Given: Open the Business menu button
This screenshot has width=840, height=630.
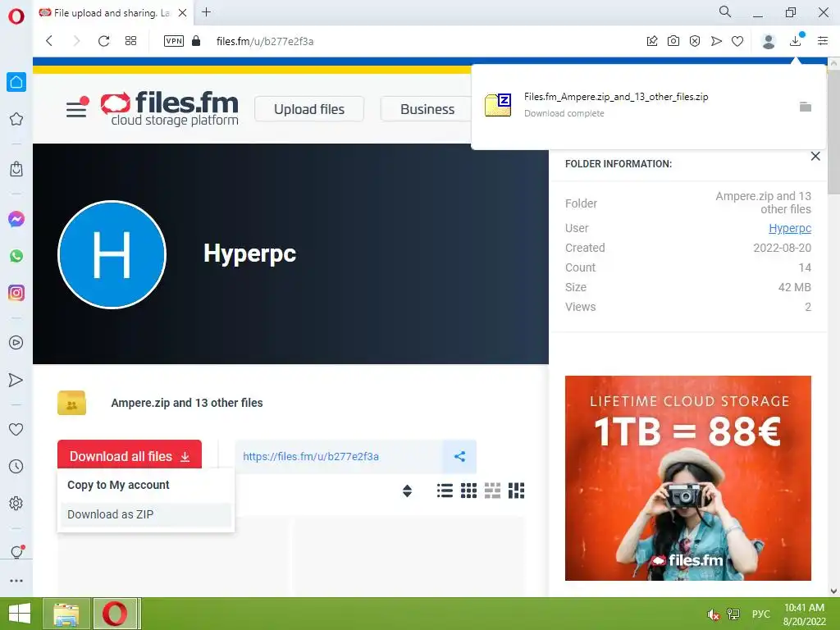Looking at the screenshot, I should point(427,109).
